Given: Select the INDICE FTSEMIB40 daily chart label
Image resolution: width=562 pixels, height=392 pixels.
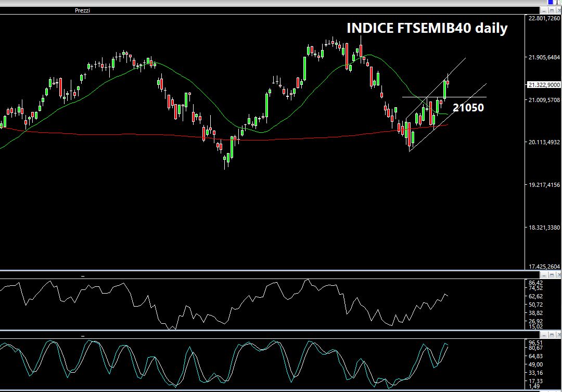Looking at the screenshot, I should [x=427, y=28].
